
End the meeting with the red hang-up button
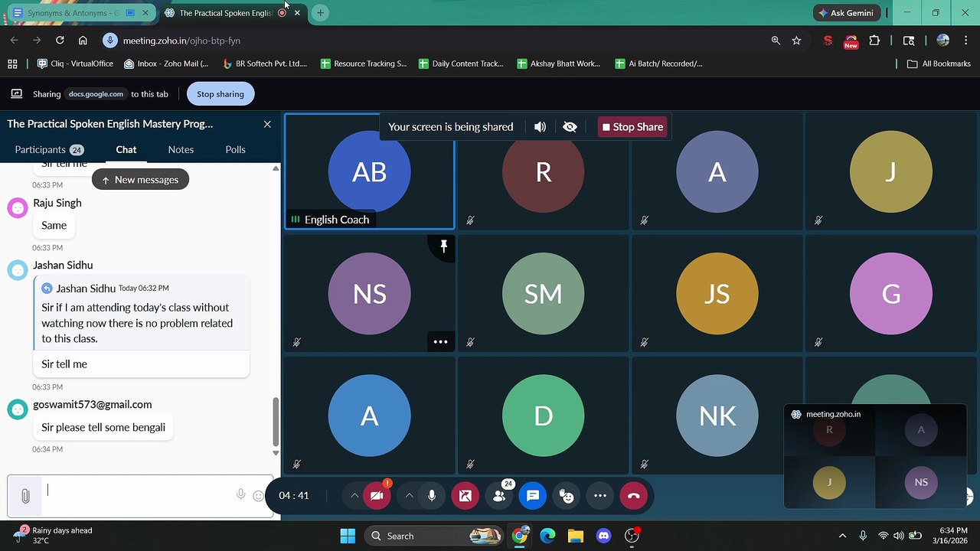(x=633, y=496)
